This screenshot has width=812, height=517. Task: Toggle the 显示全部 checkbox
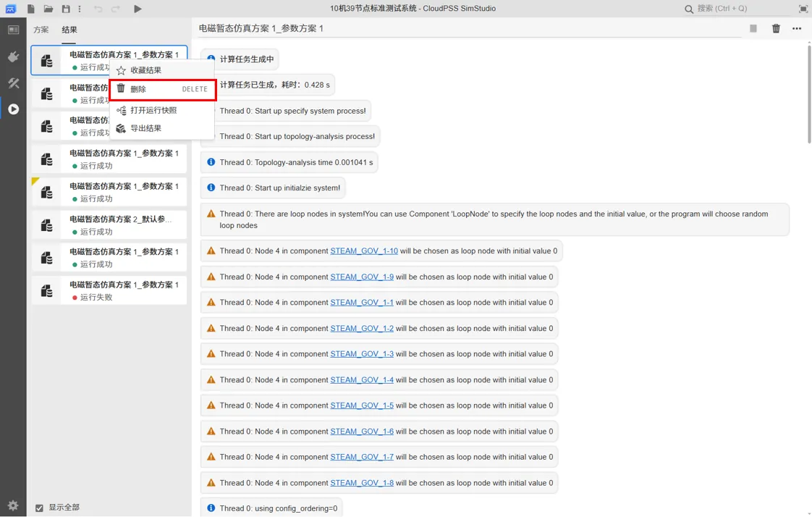(40, 508)
